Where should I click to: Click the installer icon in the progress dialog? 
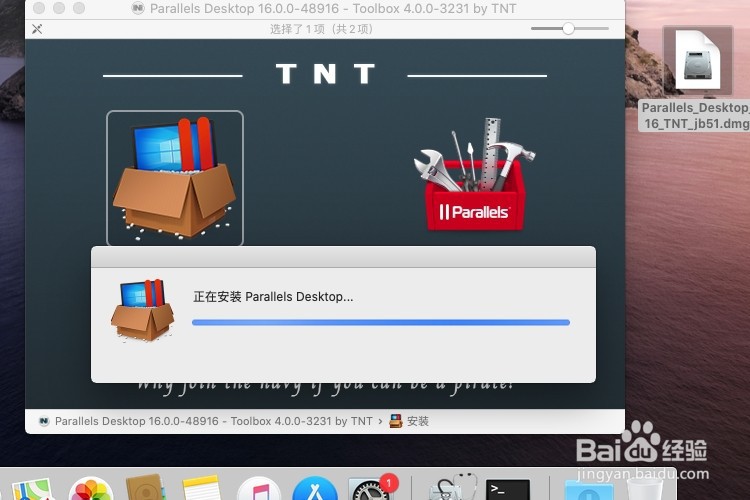pos(143,310)
